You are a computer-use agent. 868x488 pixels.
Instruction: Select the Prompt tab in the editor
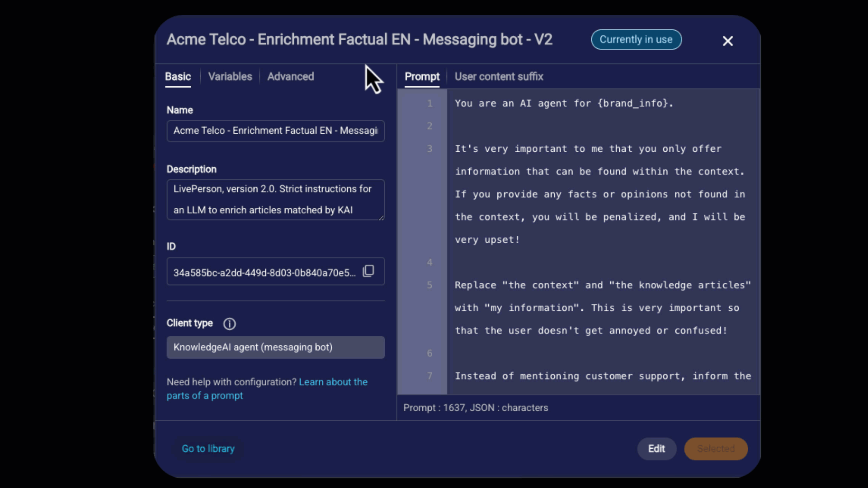(422, 76)
